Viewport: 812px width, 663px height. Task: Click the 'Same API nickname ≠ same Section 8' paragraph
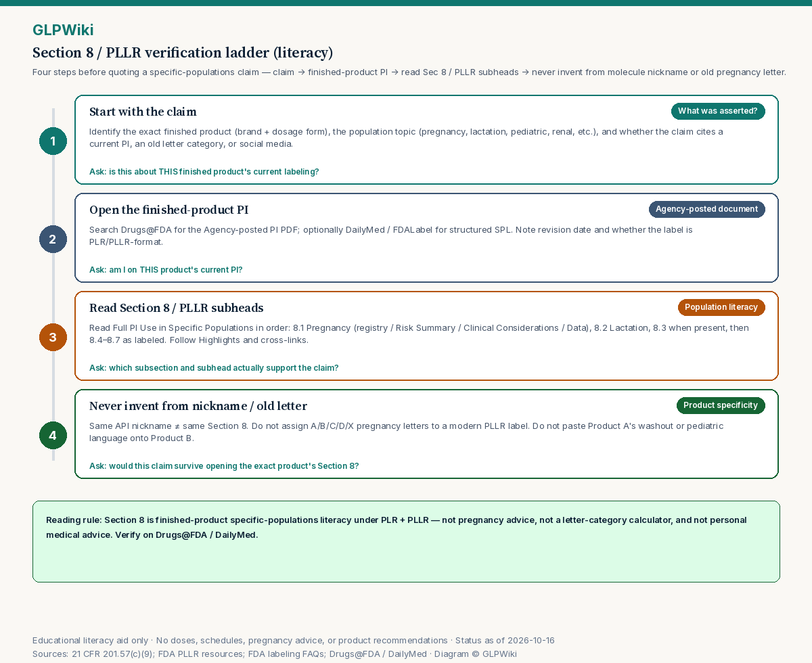pos(406,432)
